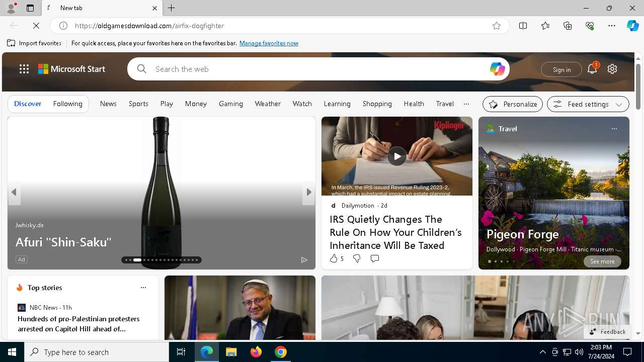Click the Search the web box
The height and width of the screenshot is (362, 644).
point(318,69)
